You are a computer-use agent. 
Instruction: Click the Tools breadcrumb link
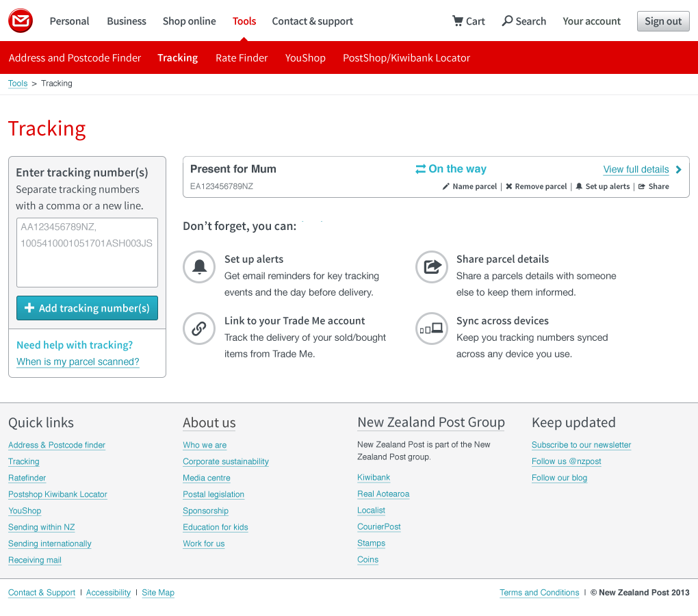(x=18, y=84)
